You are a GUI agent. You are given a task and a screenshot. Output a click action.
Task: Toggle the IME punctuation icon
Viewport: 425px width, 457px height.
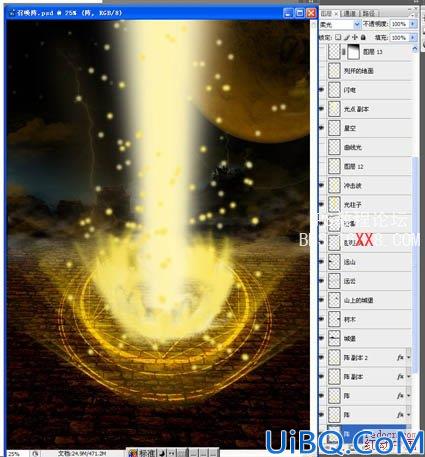coord(172,453)
